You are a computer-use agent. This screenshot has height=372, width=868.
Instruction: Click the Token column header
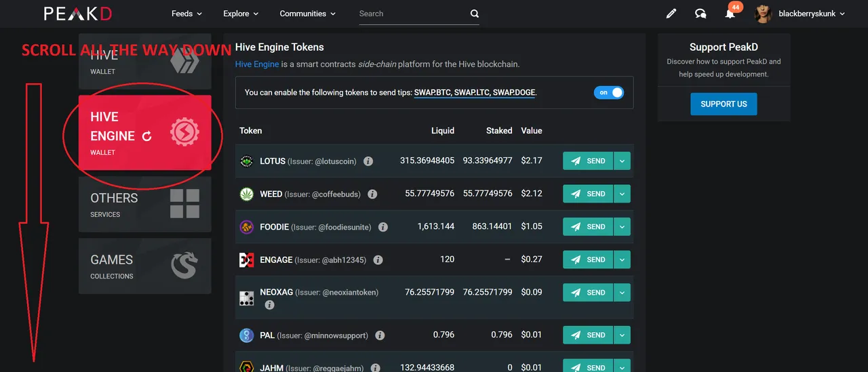click(250, 131)
